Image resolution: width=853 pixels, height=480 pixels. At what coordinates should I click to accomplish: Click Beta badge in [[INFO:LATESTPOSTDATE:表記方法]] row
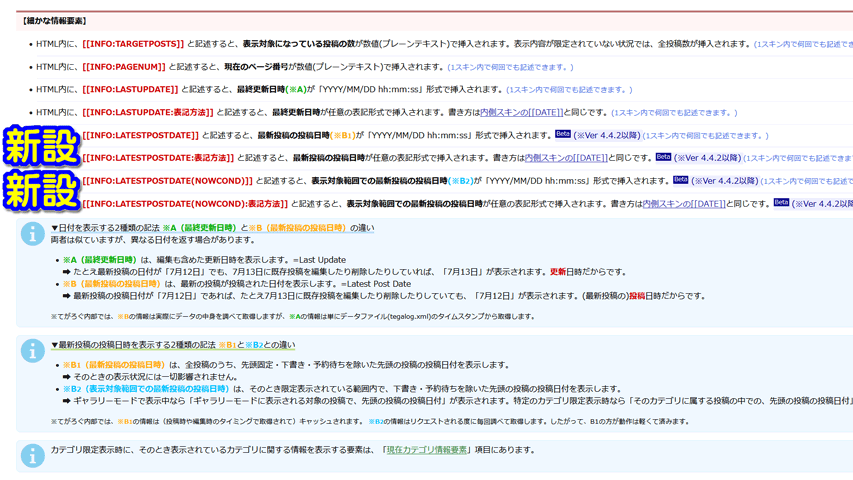[663, 157]
